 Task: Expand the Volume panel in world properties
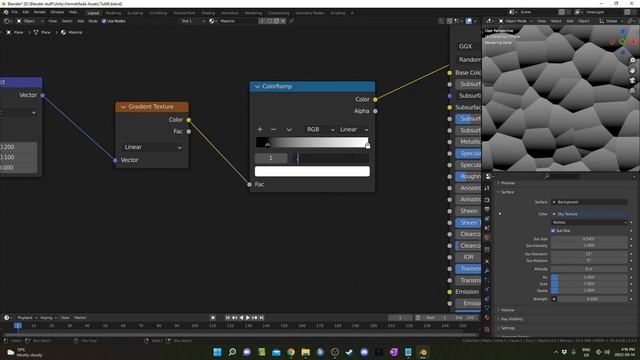(x=507, y=310)
